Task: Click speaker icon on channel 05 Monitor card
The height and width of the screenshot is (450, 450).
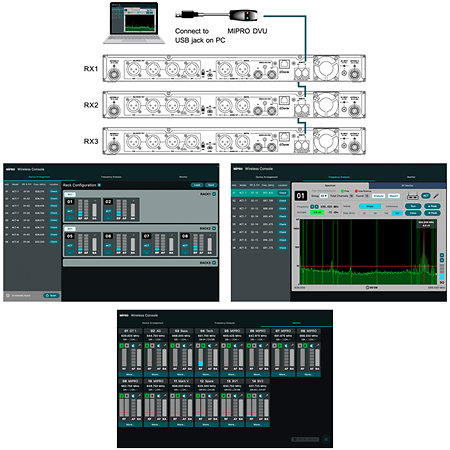Action: pyautogui.click(x=235, y=346)
